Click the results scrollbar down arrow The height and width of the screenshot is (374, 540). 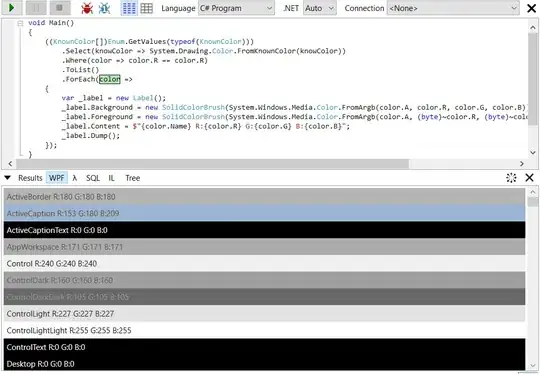pos(533,366)
